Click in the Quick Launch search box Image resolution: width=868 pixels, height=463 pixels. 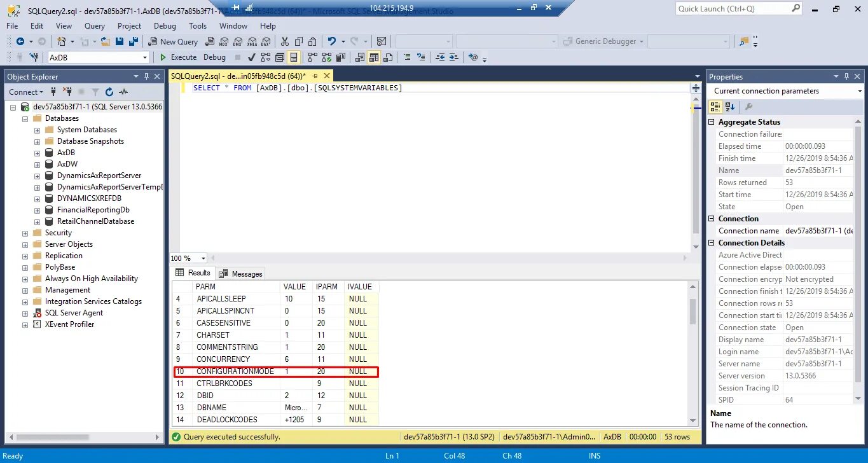coord(733,9)
